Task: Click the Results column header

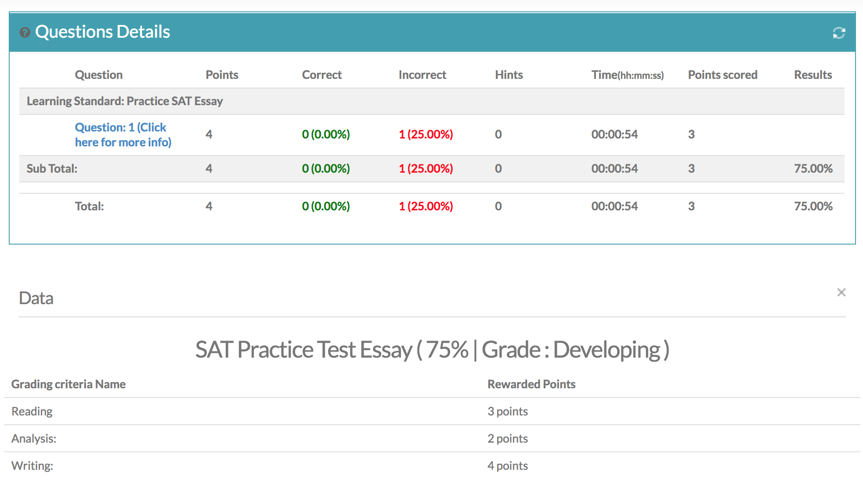Action: (813, 75)
